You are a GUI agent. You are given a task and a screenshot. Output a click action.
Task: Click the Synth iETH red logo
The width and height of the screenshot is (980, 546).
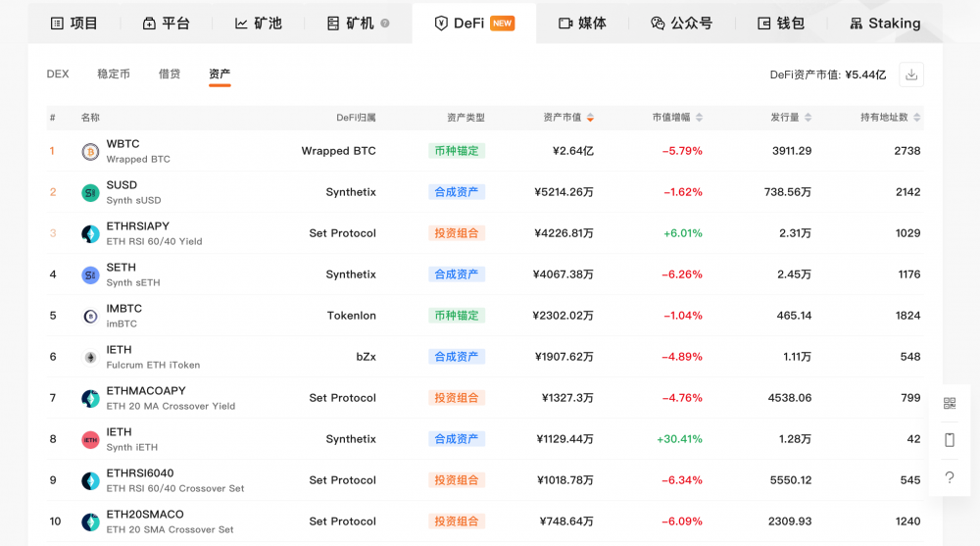tap(90, 440)
